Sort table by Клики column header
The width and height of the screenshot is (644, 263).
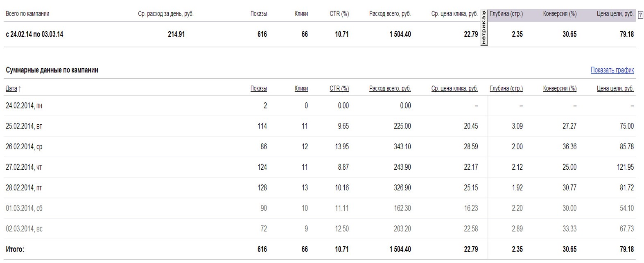tap(301, 88)
